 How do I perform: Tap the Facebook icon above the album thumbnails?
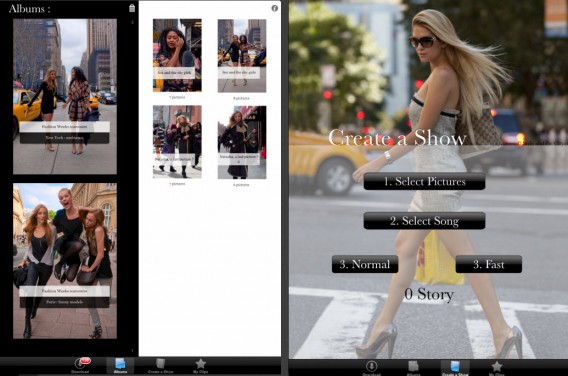pos(275,8)
